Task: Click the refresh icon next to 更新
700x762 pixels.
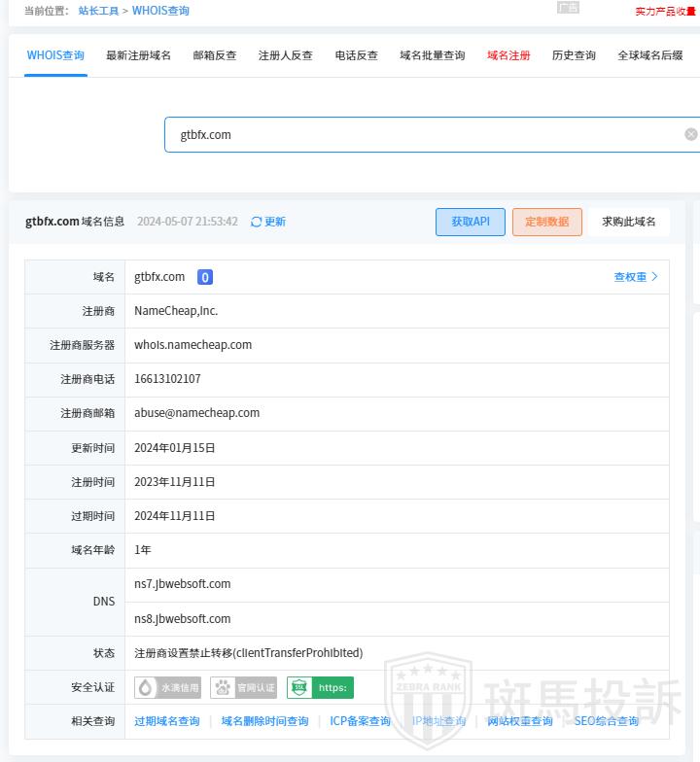Action: (257, 222)
